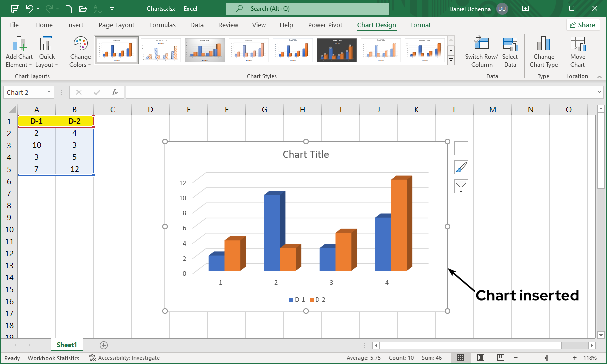Toggle the Chart Elements plus button
Screen dimensions: 607x364
[461, 148]
